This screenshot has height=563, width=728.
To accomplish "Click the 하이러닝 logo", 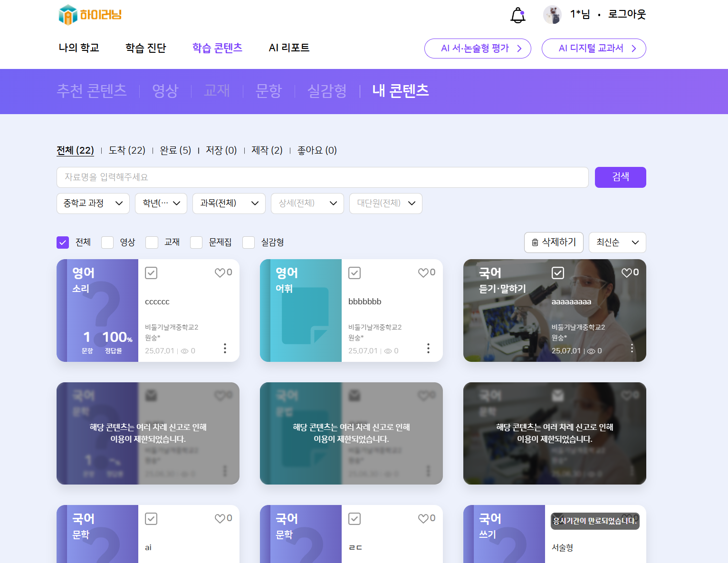I will tap(90, 15).
